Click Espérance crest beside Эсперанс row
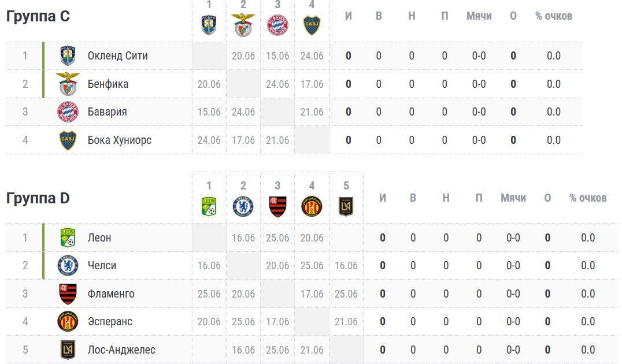 pyautogui.click(x=68, y=322)
